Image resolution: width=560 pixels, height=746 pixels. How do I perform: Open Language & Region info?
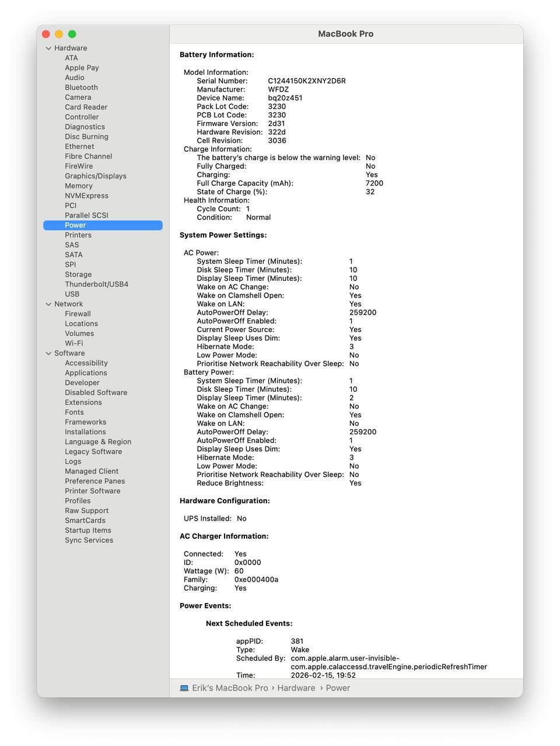click(98, 442)
